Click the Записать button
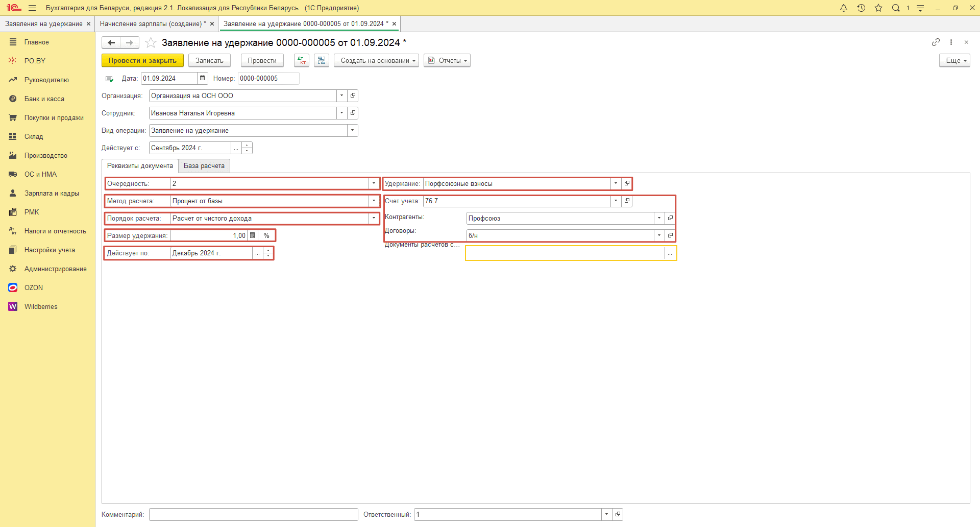The width and height of the screenshot is (980, 527). pyautogui.click(x=209, y=60)
